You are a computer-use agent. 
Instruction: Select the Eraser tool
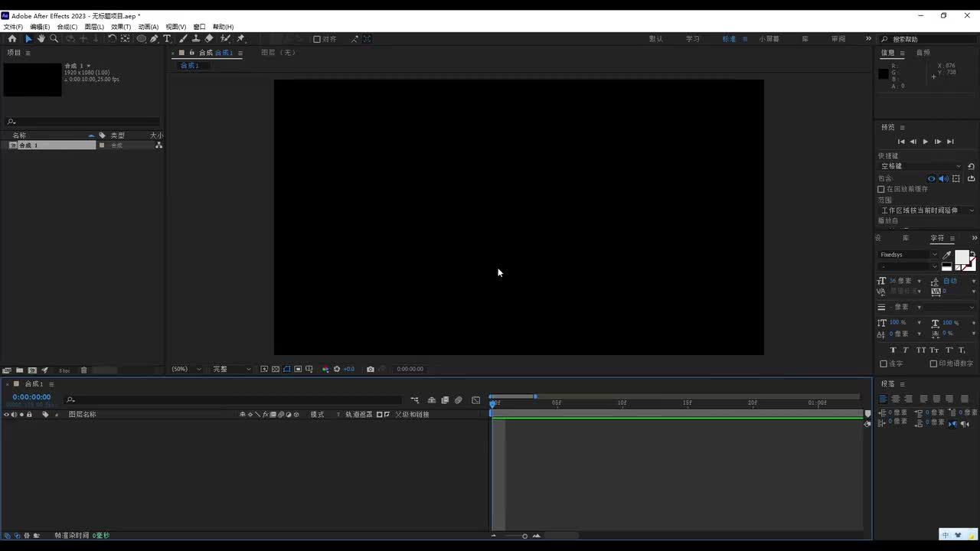[x=209, y=38]
